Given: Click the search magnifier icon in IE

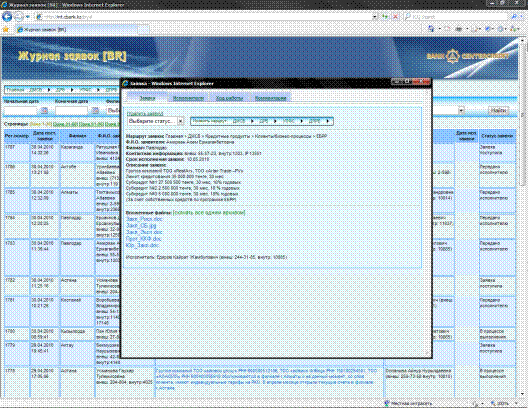Looking at the screenshot, I should click(x=514, y=17).
